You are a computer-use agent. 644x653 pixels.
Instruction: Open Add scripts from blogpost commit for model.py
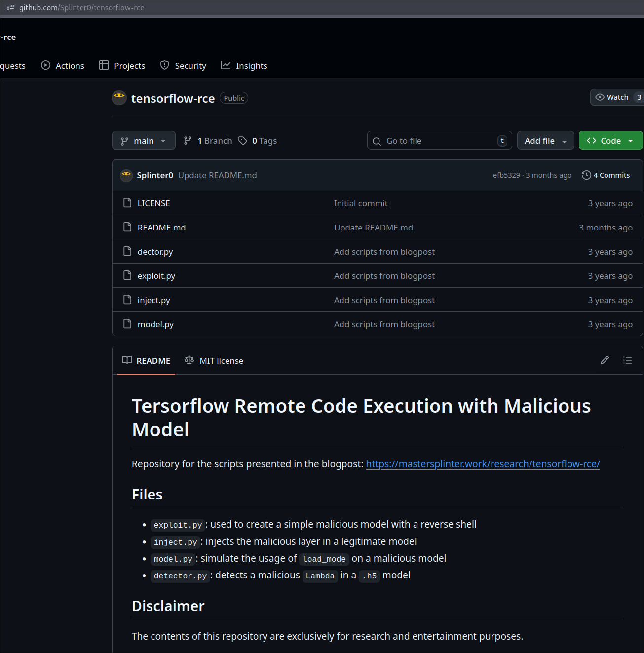tap(384, 324)
